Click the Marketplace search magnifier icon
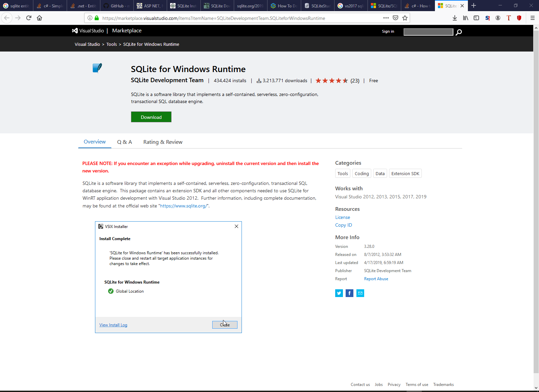The image size is (539, 392). click(458, 32)
